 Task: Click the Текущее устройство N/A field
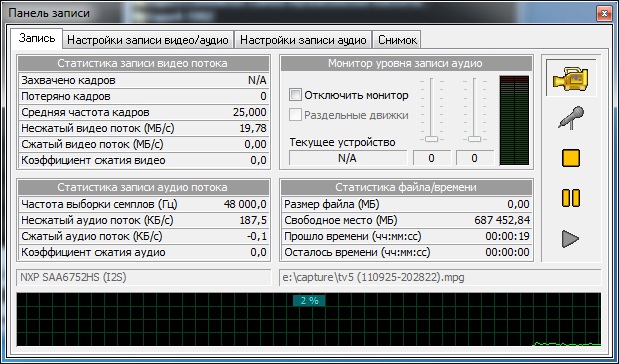(x=348, y=158)
